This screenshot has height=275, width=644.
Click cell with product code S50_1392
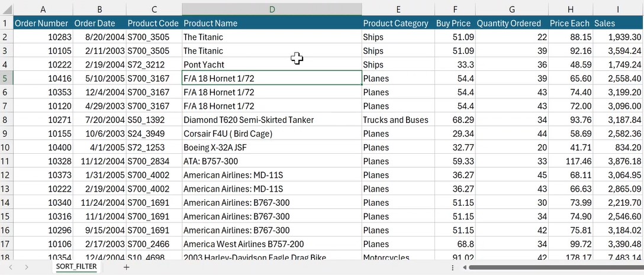(153, 119)
